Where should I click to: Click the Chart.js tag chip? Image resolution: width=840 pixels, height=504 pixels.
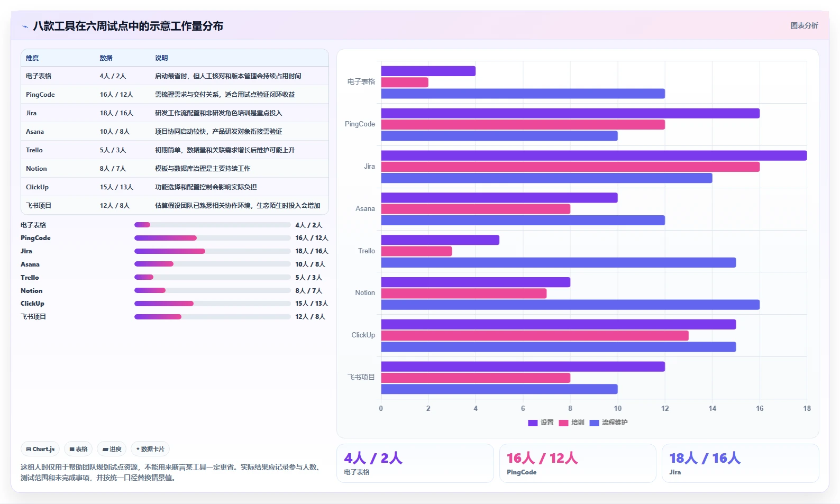pos(40,449)
